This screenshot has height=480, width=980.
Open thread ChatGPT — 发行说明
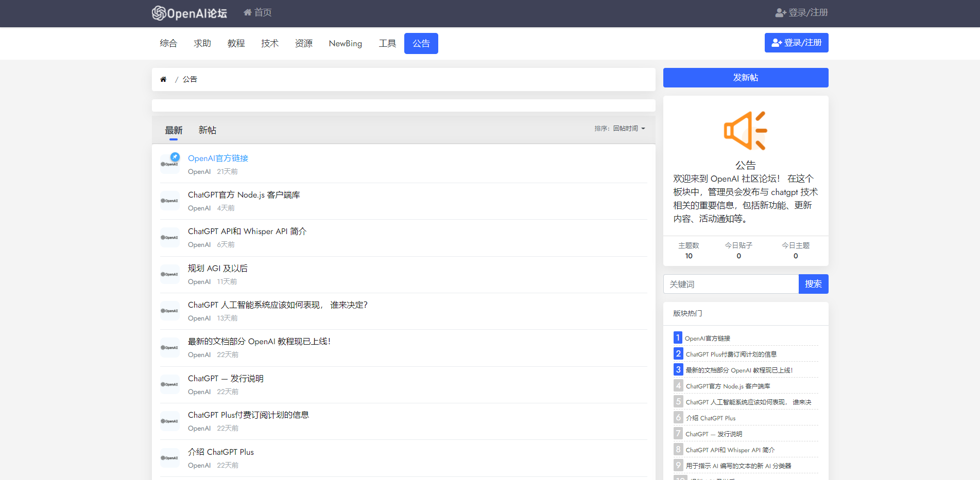click(x=226, y=379)
